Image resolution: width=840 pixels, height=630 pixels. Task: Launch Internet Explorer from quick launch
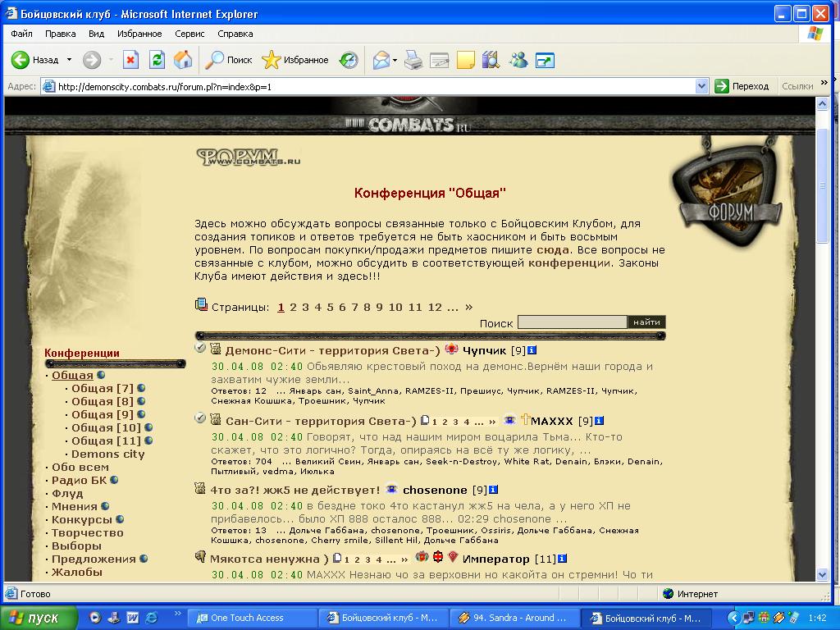[152, 618]
